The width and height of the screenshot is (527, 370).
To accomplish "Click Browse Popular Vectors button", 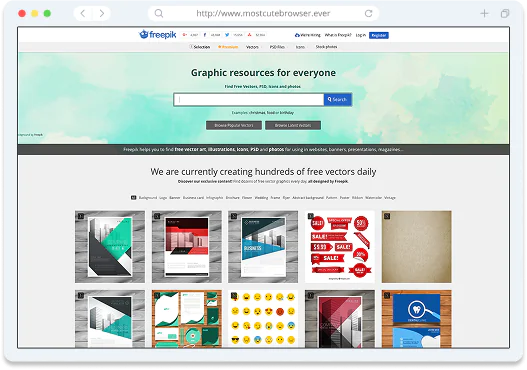I will pyautogui.click(x=234, y=125).
